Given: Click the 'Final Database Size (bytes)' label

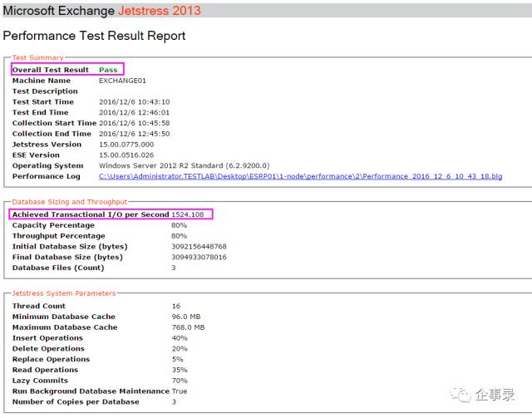Looking at the screenshot, I should click(x=67, y=257).
